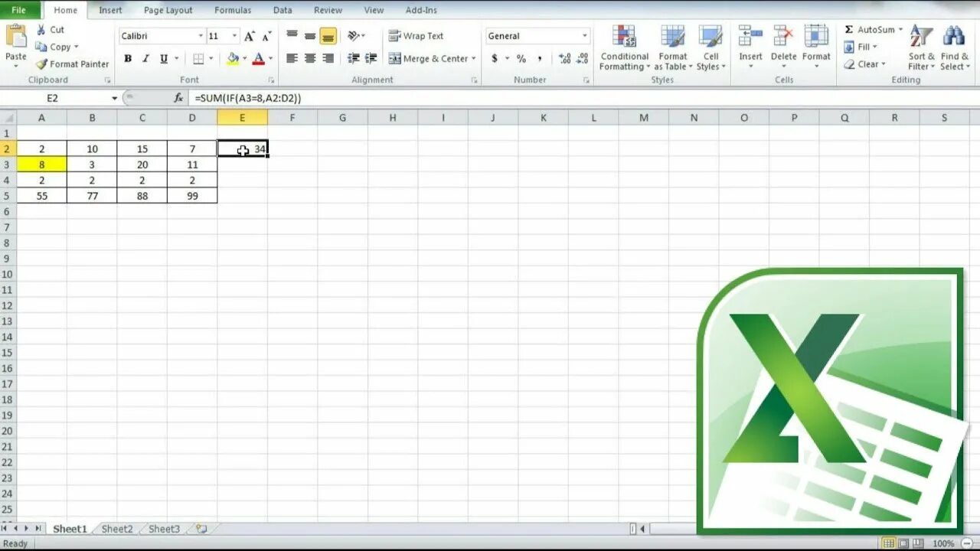The height and width of the screenshot is (551, 980).
Task: Switch to the Formulas tab
Action: click(232, 10)
